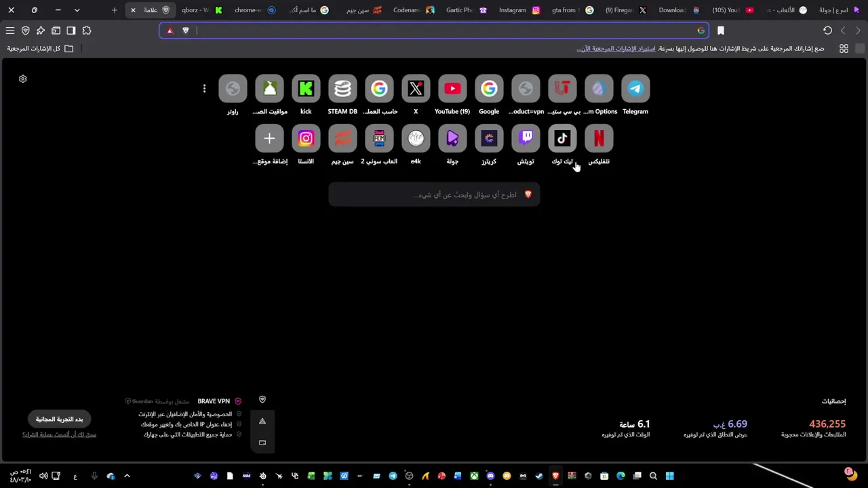The height and width of the screenshot is (488, 868).
Task: Open the حاسب العملات Google shortcut tile
Action: tap(379, 89)
